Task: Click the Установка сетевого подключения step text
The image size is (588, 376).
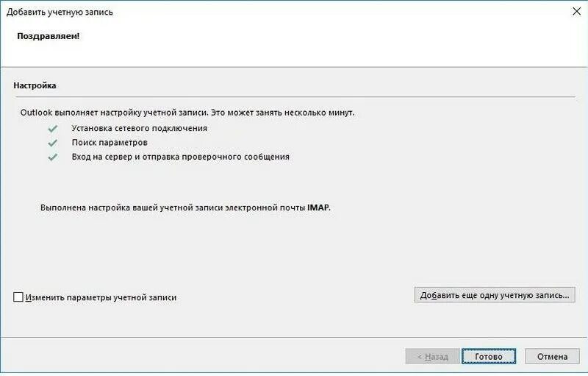Action: pos(140,128)
